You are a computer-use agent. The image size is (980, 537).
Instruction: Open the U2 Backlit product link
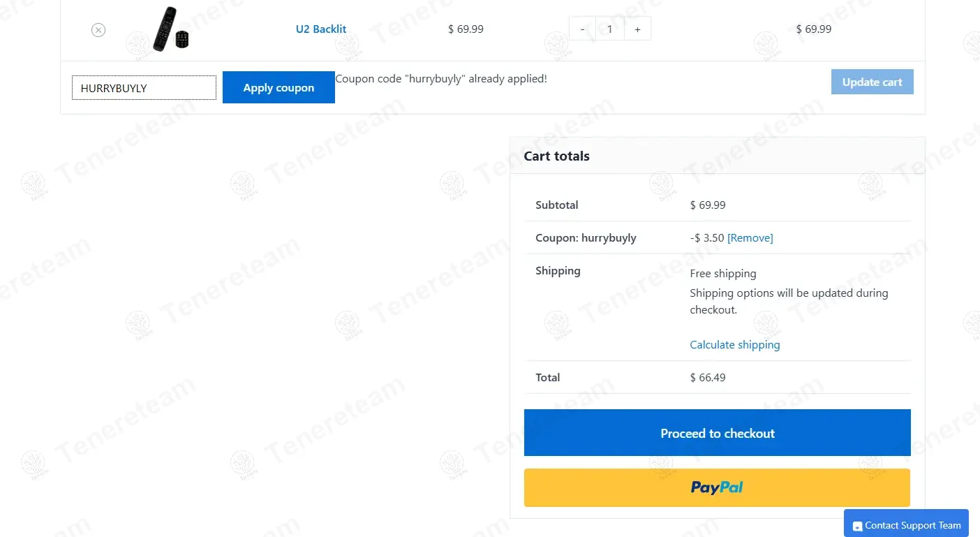point(321,29)
